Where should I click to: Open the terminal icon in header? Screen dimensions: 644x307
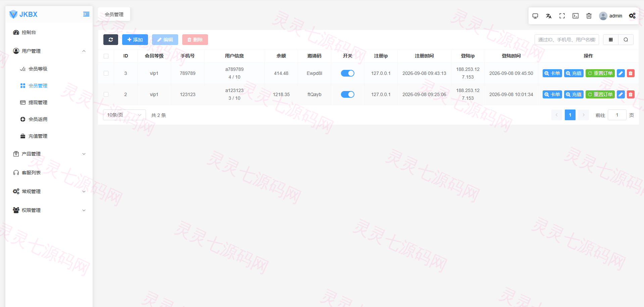576,16
